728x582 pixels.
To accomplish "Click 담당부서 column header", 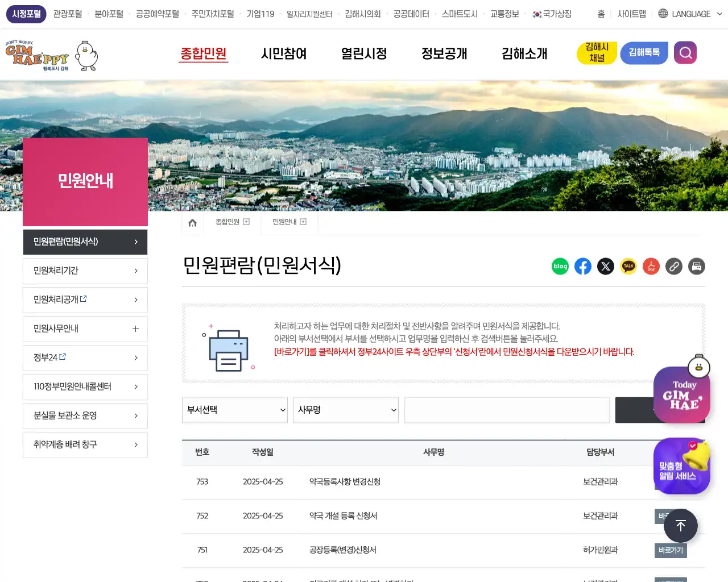I will point(601,452).
